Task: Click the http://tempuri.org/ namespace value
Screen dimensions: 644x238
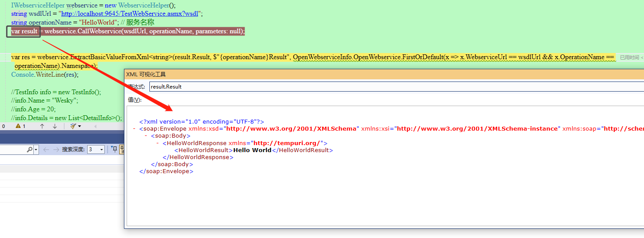Action: coord(288,143)
